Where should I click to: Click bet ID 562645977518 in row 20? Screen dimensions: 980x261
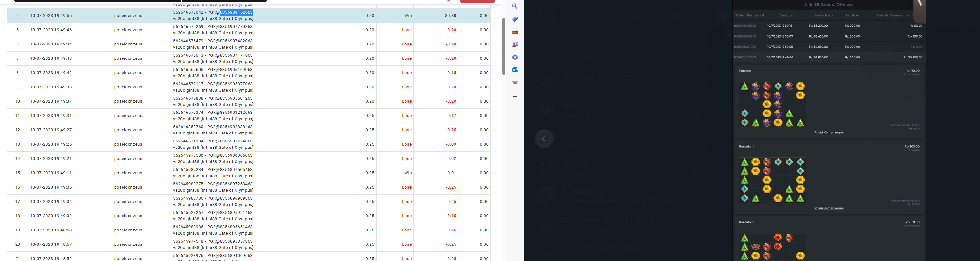[188, 241]
